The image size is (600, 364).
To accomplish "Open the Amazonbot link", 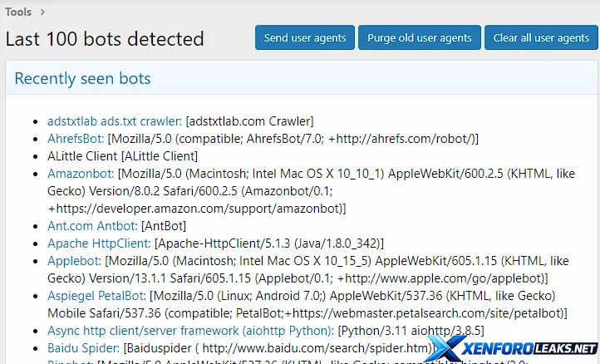I will tap(81, 174).
